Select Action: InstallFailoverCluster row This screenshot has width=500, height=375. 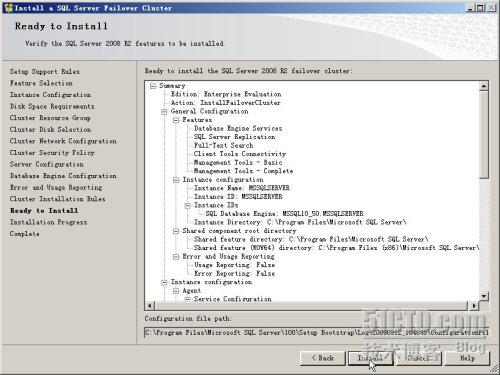pos(226,103)
